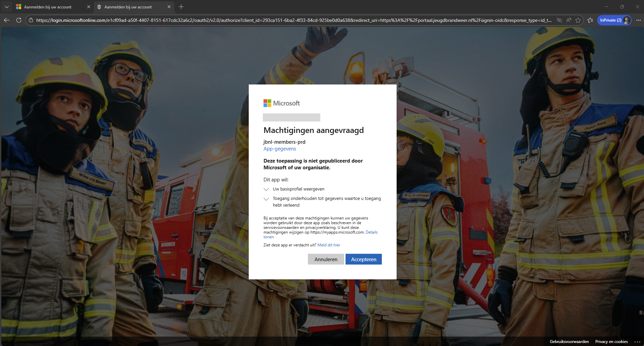Go back to the previous page

(7, 20)
